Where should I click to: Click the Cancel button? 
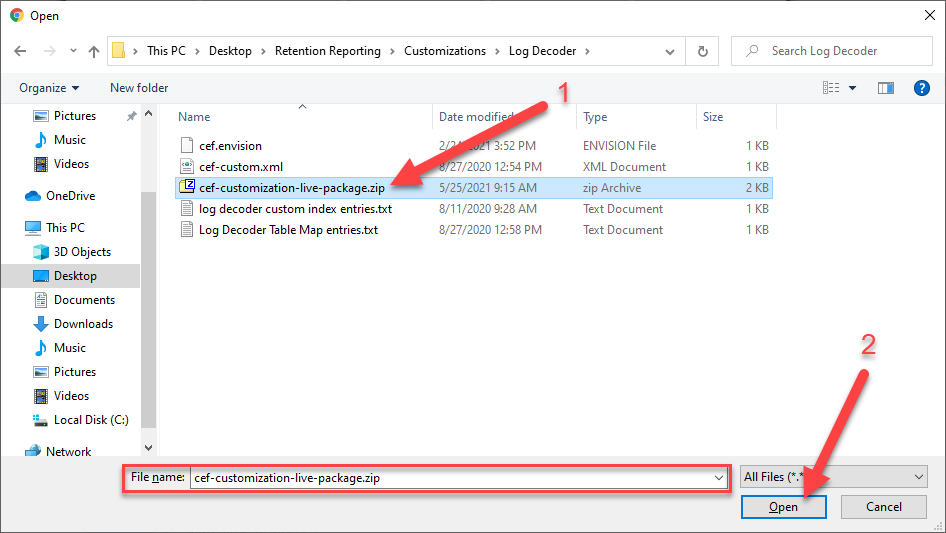pyautogui.click(x=883, y=507)
